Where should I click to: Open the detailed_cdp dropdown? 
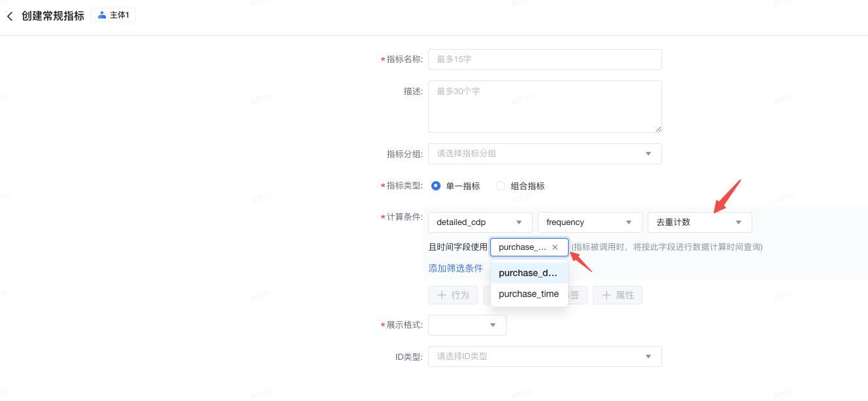coord(480,222)
